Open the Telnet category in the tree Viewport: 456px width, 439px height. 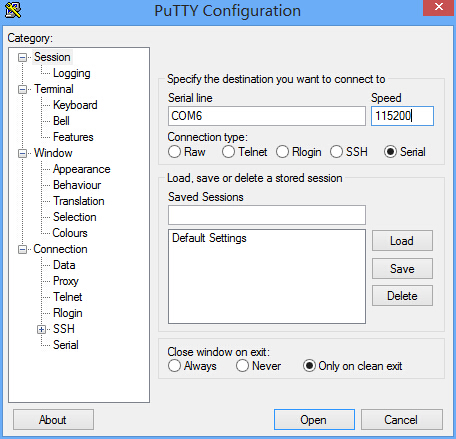click(68, 297)
